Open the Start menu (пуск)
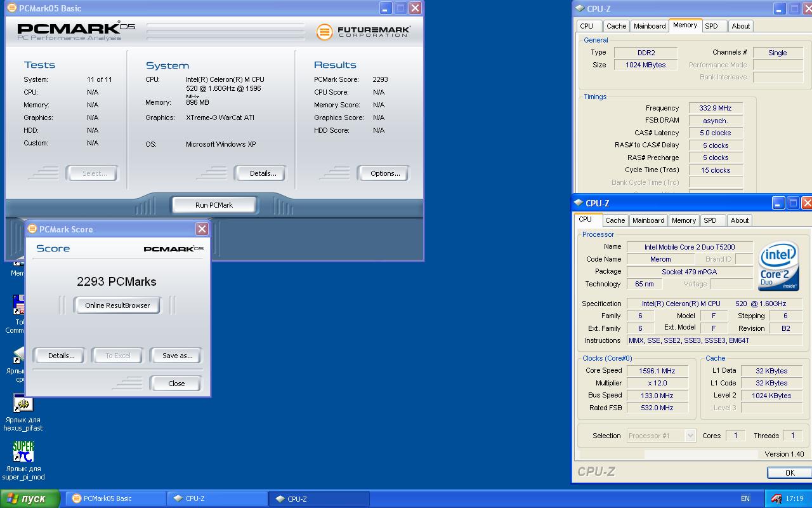Viewport: 812px width, 508px height. point(30,498)
